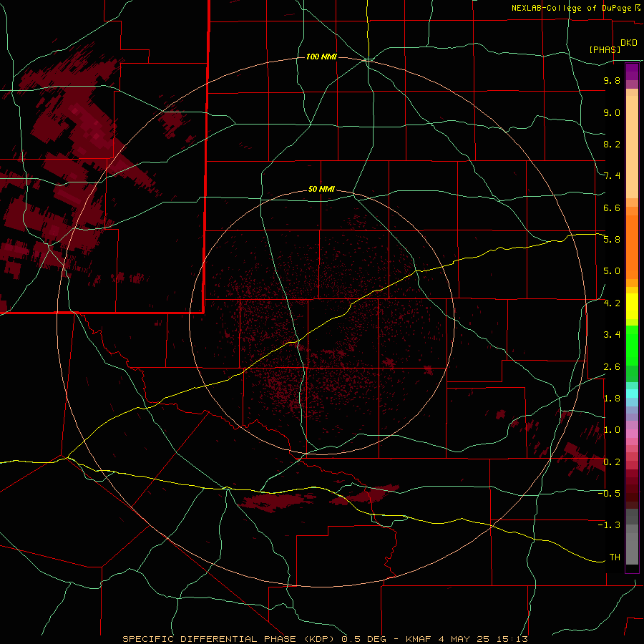This screenshot has width=644, height=644.
Task: Click the -1.3 value on the color scale
Action: click(x=609, y=525)
